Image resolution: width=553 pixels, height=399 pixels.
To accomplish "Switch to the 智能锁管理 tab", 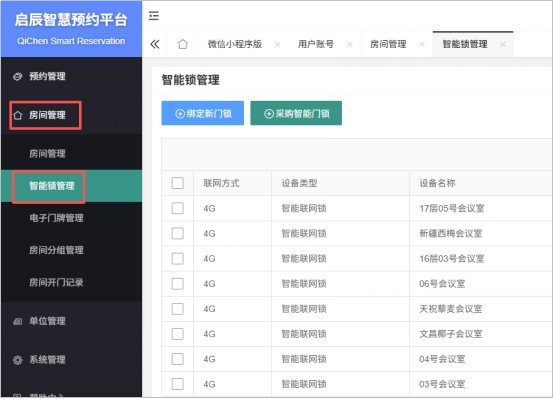I will 465,44.
